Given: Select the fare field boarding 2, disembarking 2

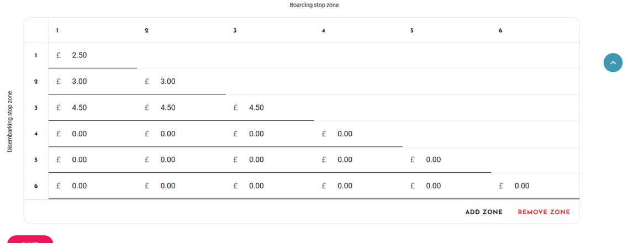Looking at the screenshot, I should click(182, 81).
